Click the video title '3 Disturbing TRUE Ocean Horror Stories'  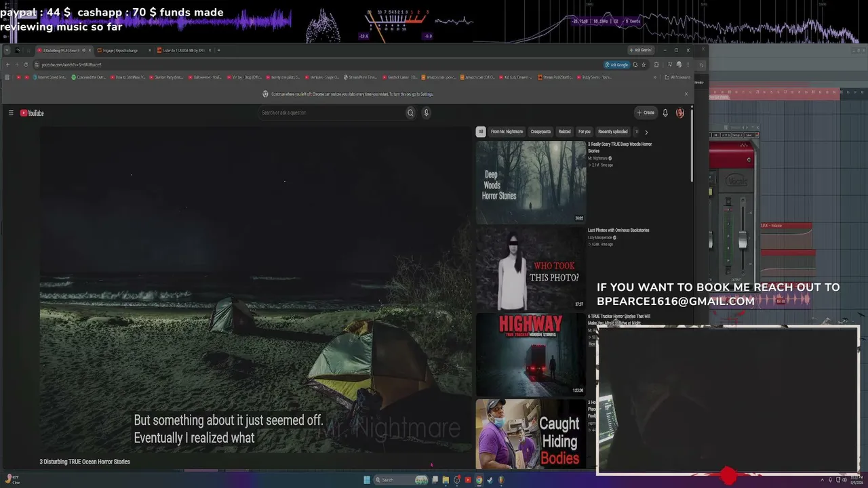(x=85, y=462)
